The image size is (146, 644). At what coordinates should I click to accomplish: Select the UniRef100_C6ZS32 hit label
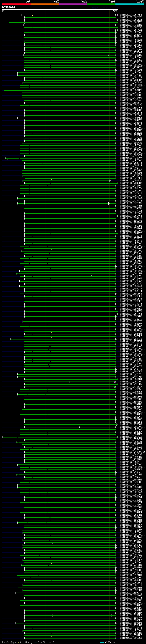click(131, 27)
